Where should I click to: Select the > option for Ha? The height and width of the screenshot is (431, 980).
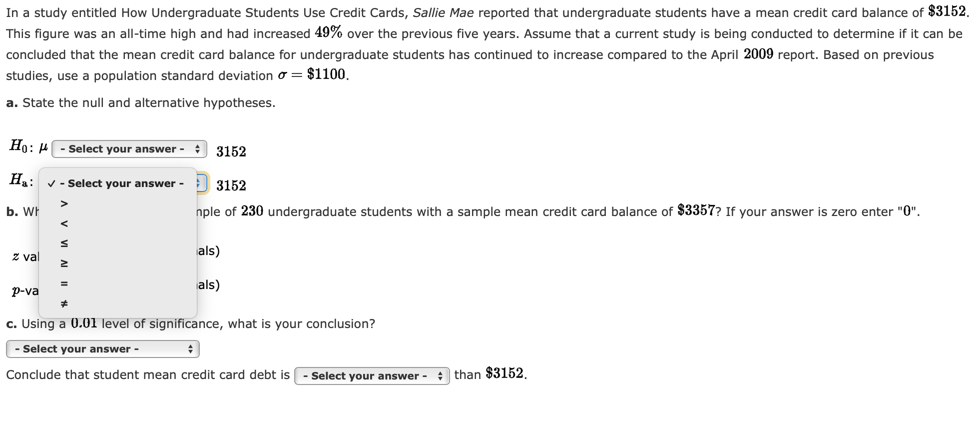63,203
